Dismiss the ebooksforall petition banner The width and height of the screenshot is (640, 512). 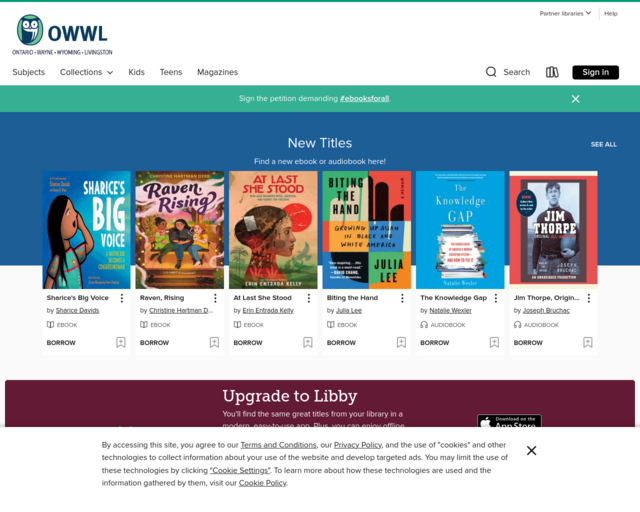click(576, 99)
